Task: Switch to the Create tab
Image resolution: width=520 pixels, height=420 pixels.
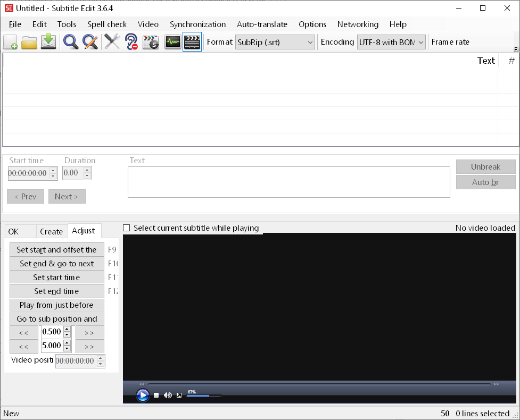Action: tap(51, 231)
